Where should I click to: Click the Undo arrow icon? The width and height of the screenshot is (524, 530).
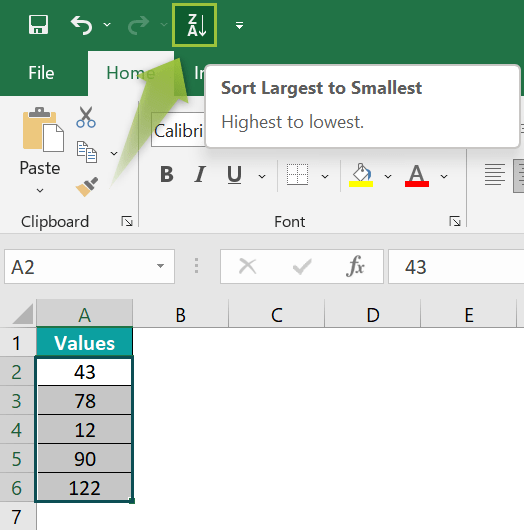pos(81,25)
